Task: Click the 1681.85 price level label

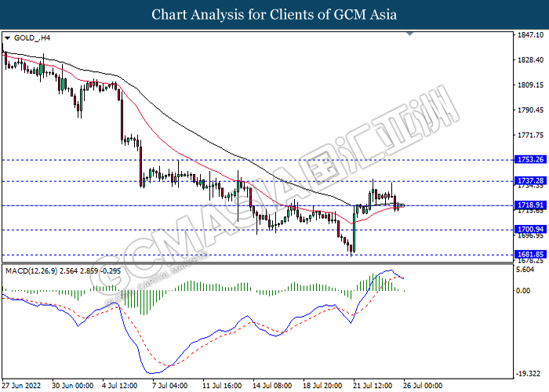Action: 530,255
